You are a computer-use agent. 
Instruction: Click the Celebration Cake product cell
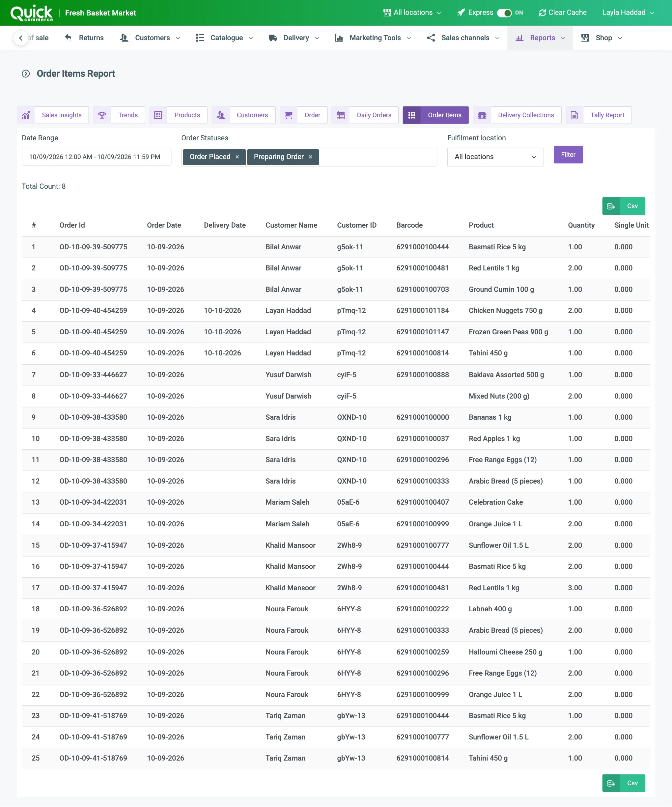coord(496,502)
